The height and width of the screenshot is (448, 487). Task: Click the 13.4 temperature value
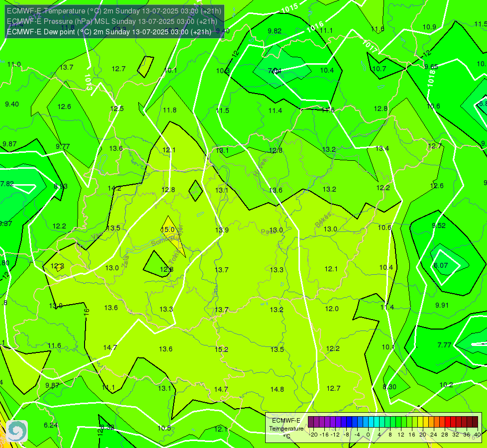tap(382, 149)
